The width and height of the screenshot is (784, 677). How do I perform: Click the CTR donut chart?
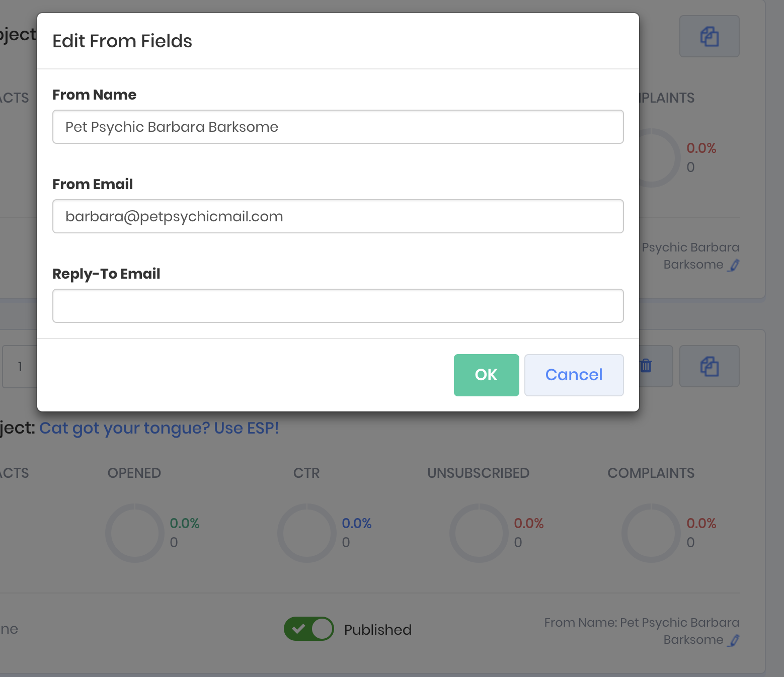click(307, 533)
